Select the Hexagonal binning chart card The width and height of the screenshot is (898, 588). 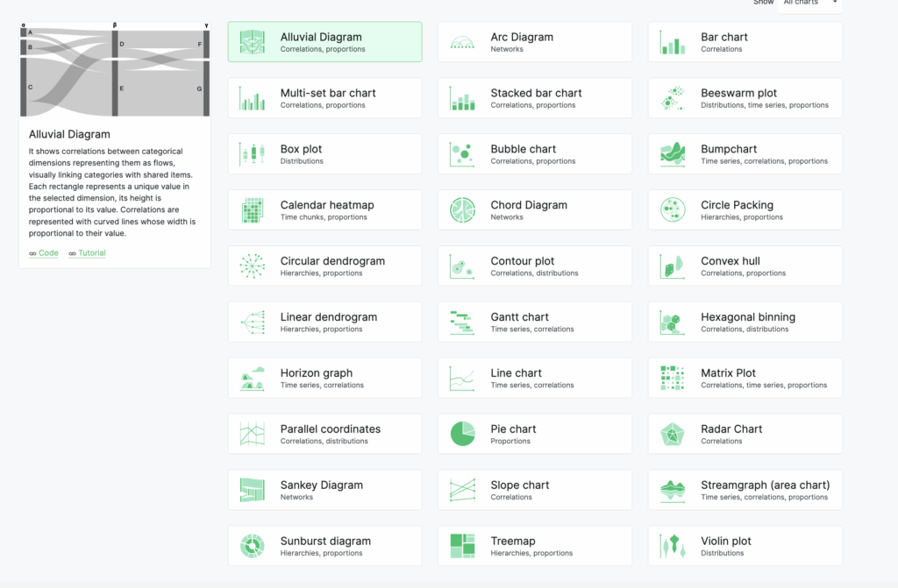745,322
